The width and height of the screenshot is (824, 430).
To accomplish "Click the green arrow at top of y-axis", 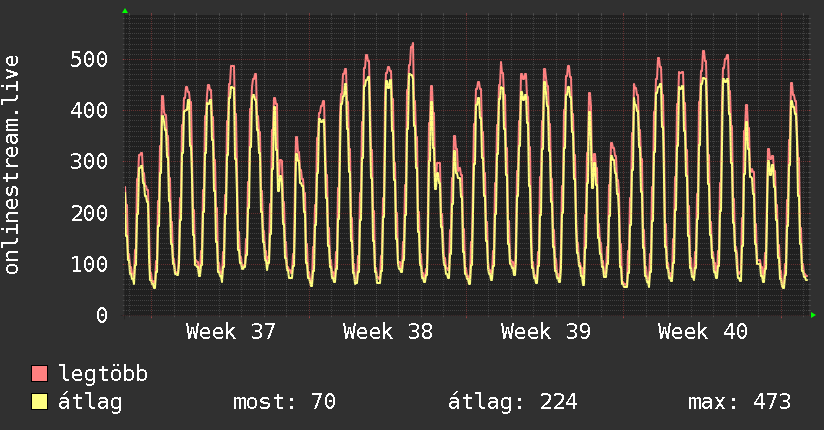I will tap(125, 11).
